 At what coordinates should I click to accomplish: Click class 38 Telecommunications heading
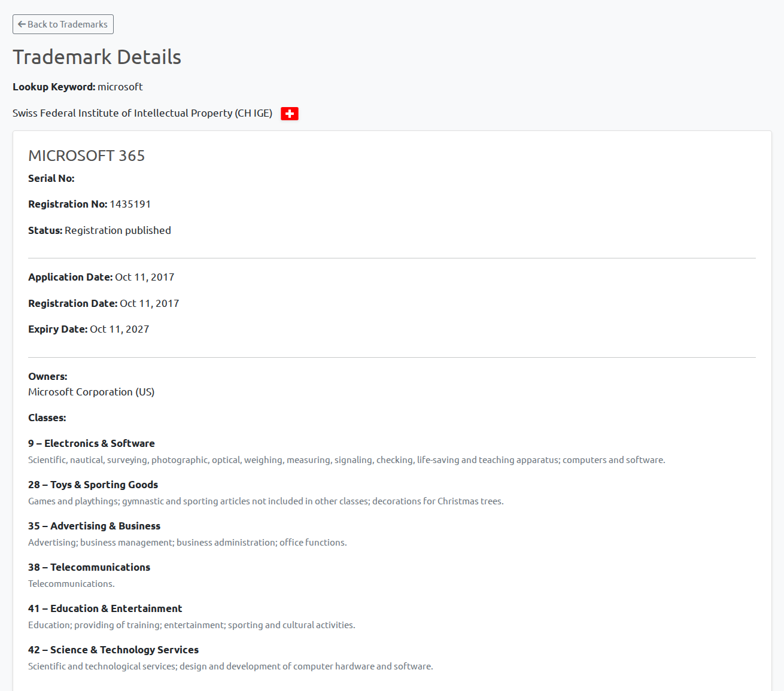coord(89,567)
